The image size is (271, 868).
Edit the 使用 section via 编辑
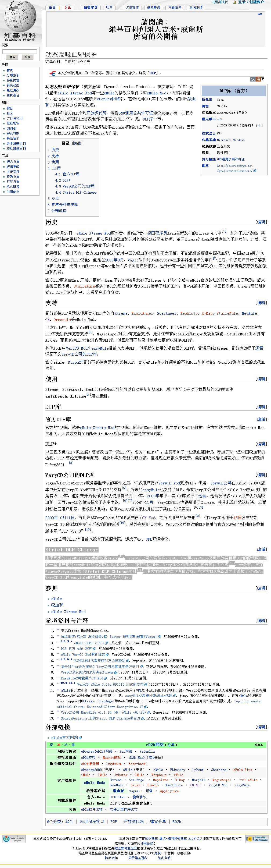pyautogui.click(x=261, y=379)
